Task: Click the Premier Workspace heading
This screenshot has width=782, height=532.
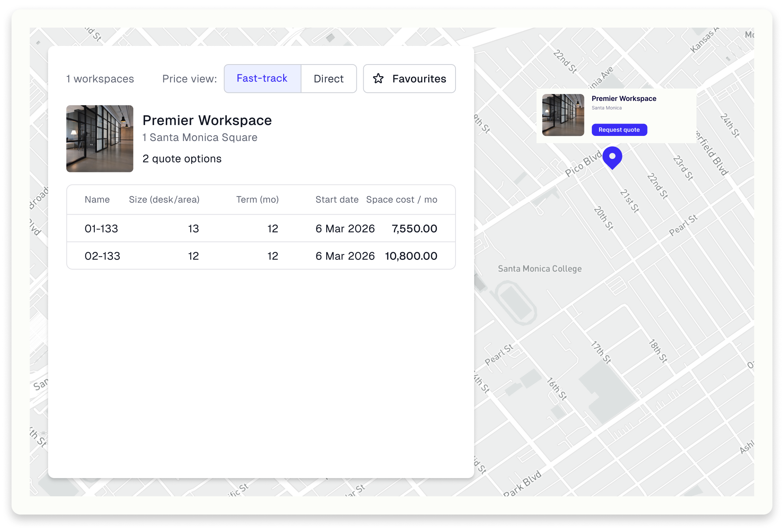Action: tap(207, 120)
